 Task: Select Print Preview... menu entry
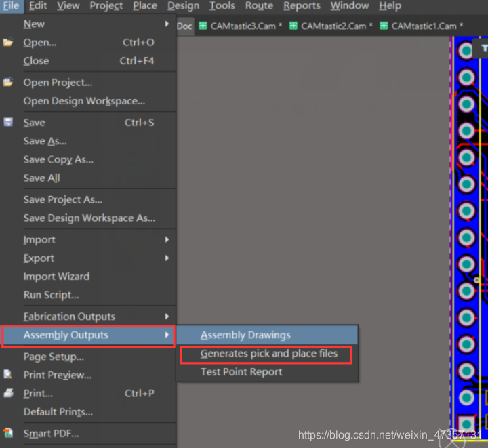tap(88, 375)
